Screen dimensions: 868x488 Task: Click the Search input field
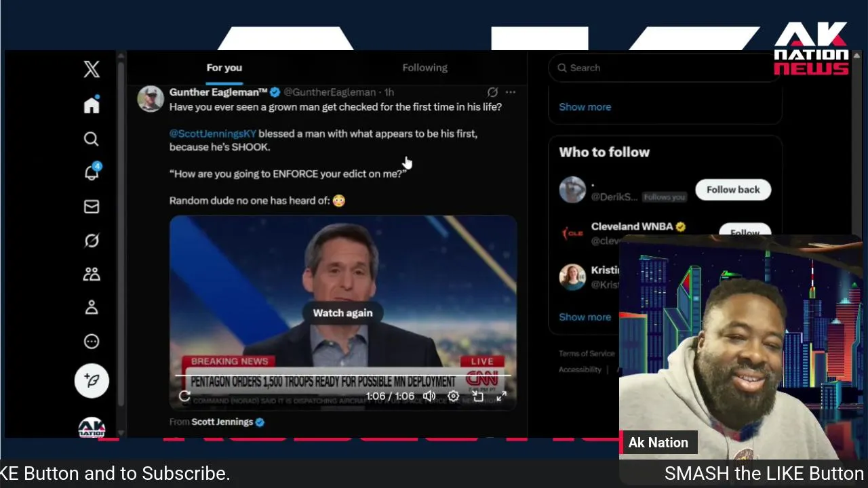point(665,68)
